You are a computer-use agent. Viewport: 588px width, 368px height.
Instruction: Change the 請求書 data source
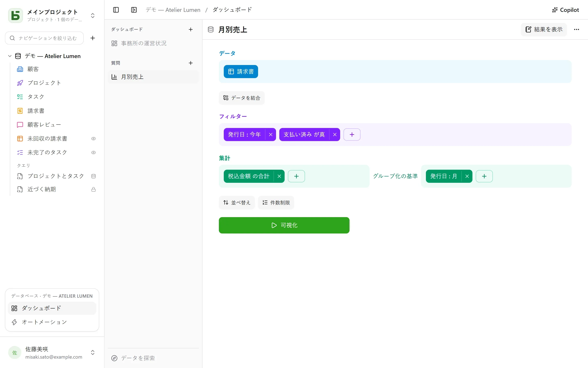[241, 72]
